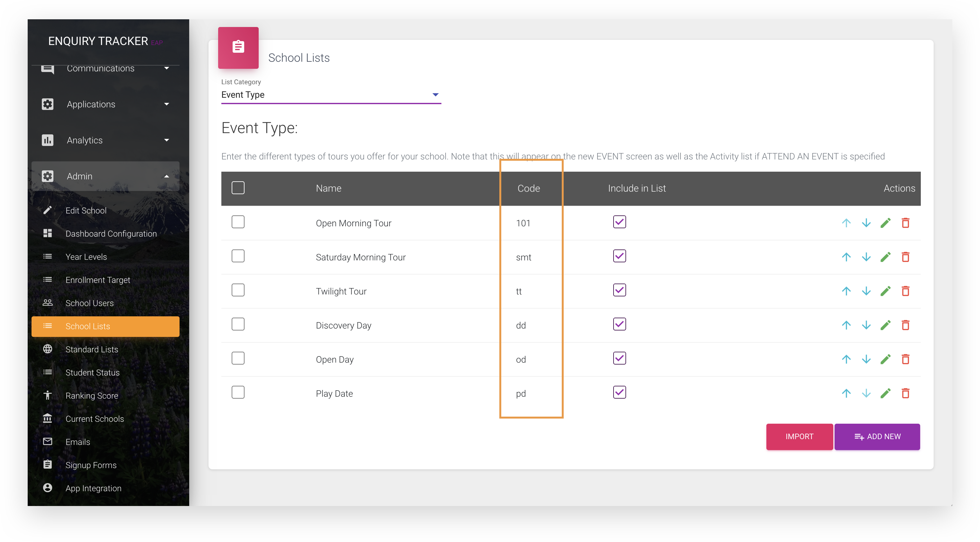The height and width of the screenshot is (542, 980).
Task: Open Emails via the envelope icon
Action: [x=48, y=442]
